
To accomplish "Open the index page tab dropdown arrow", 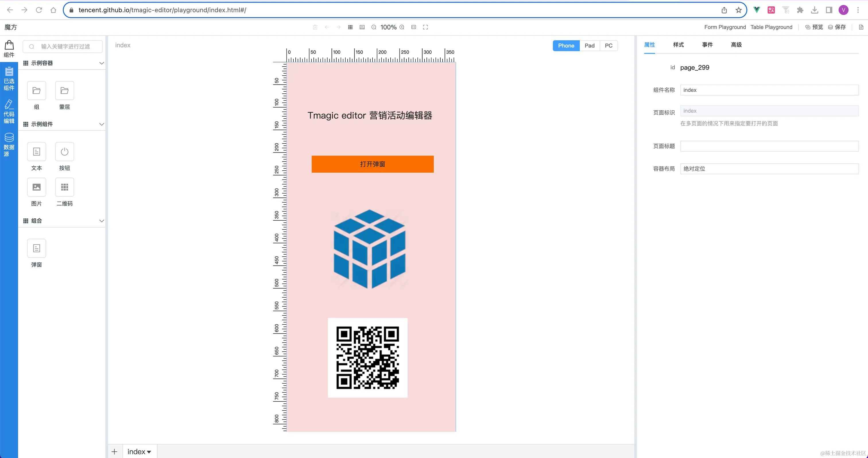I will click(x=149, y=452).
